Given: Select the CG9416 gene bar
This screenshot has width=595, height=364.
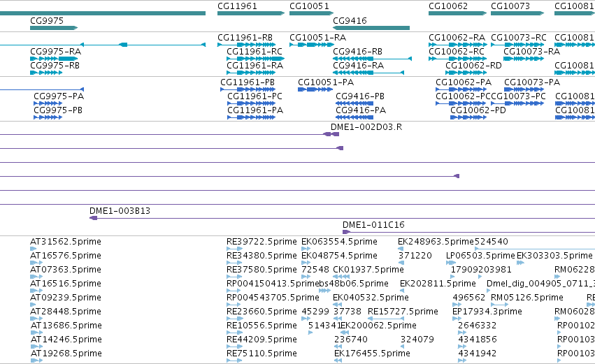Looking at the screenshot, I should click(371, 28).
